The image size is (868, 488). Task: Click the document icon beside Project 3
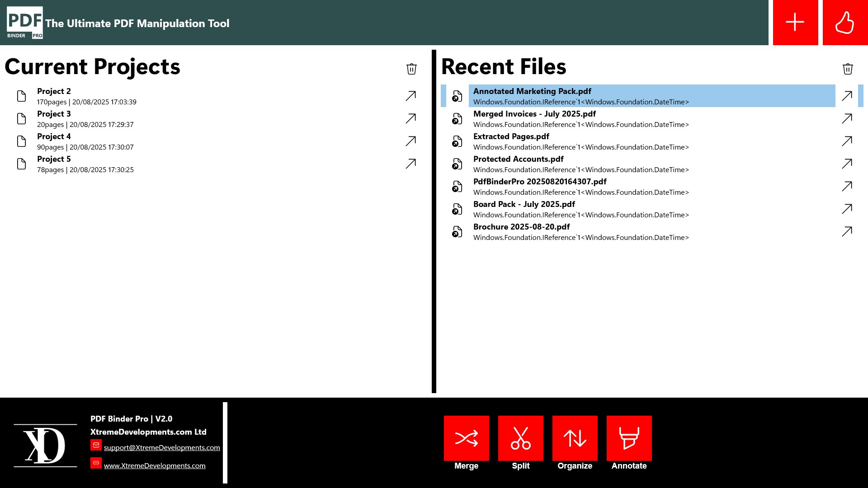(x=21, y=118)
